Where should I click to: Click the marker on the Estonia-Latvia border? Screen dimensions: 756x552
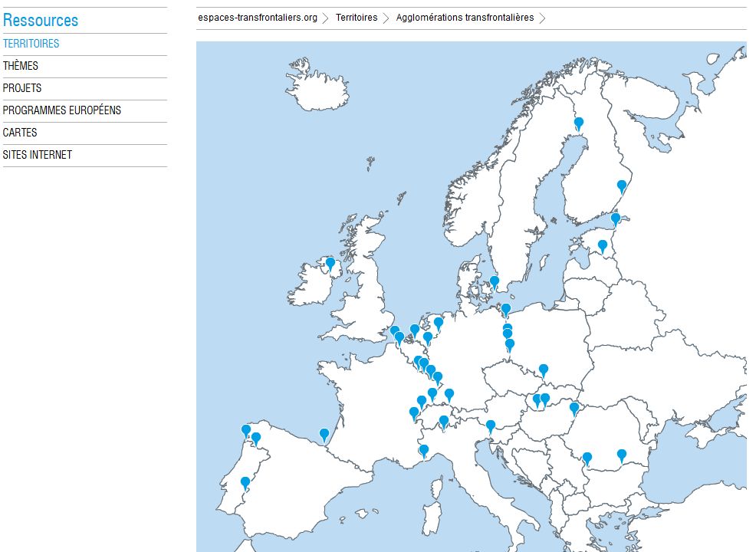pyautogui.click(x=603, y=246)
